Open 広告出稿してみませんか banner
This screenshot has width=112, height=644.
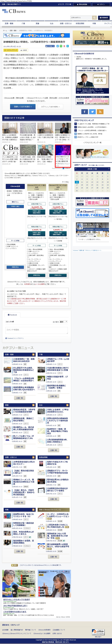pos(92,213)
